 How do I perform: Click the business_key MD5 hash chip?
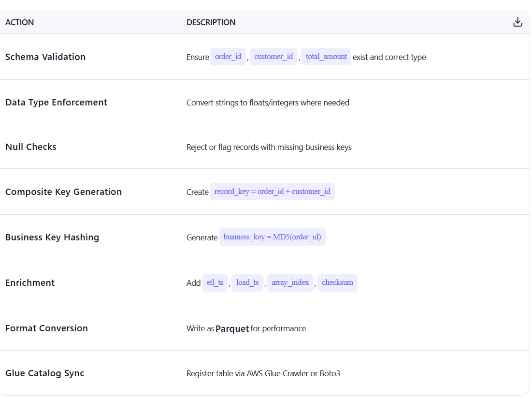tap(272, 236)
